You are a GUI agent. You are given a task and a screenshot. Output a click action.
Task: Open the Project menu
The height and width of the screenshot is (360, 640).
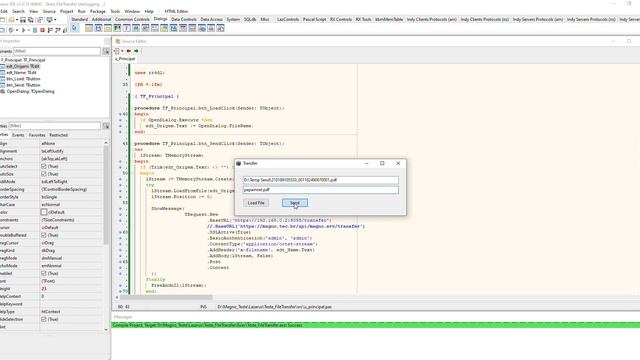pyautogui.click(x=67, y=11)
